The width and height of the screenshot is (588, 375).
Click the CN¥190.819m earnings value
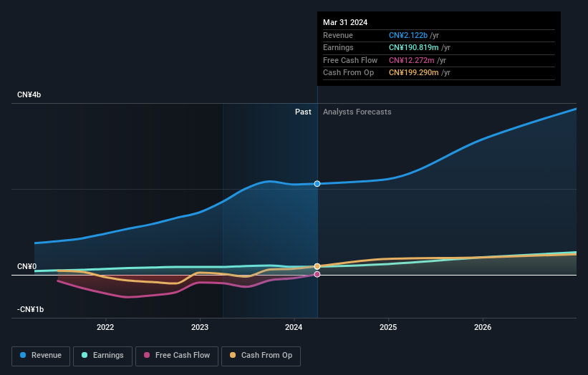pos(414,47)
